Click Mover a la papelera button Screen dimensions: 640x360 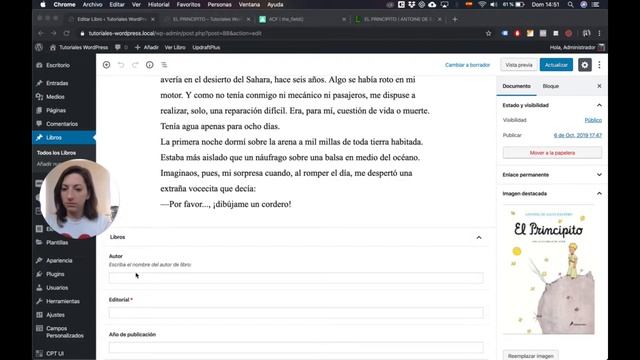click(552, 153)
